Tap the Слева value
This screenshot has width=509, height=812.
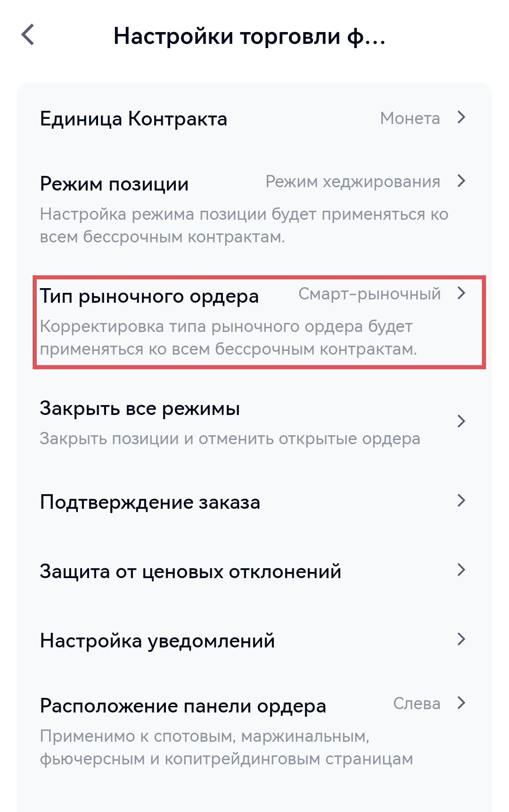click(x=417, y=704)
